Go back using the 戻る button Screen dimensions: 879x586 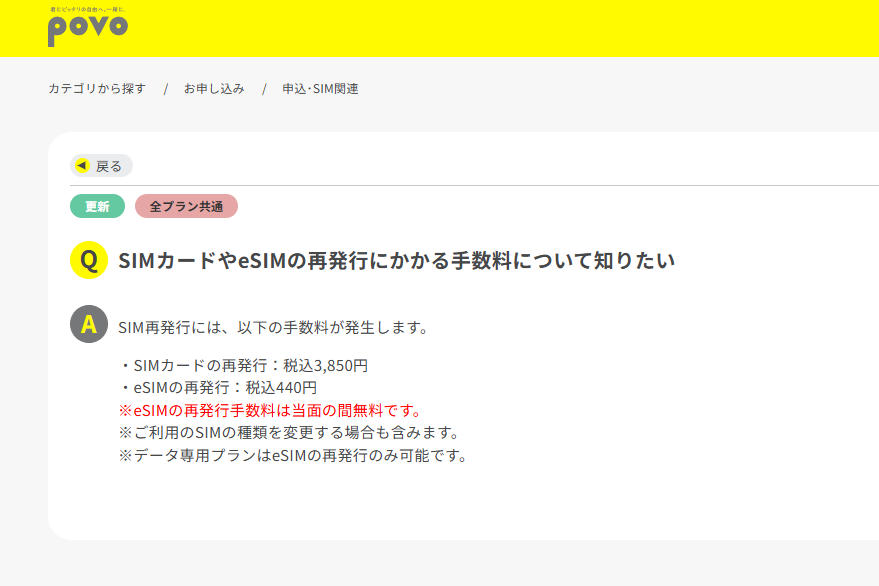[x=101, y=166]
